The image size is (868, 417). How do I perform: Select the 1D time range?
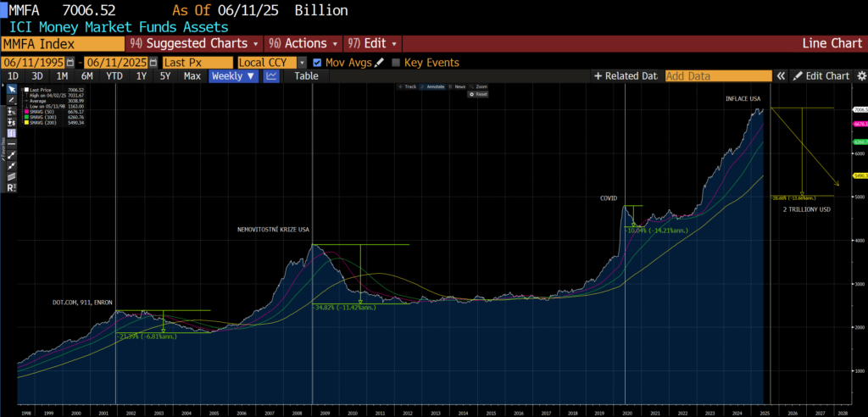13,76
